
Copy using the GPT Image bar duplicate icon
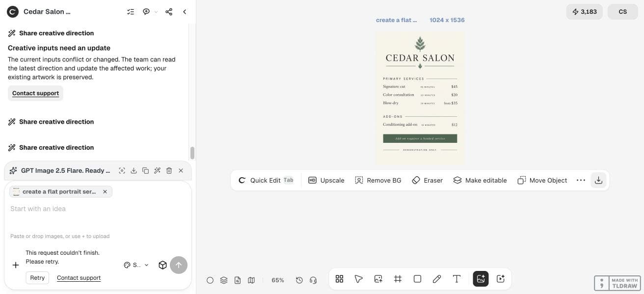point(145,171)
